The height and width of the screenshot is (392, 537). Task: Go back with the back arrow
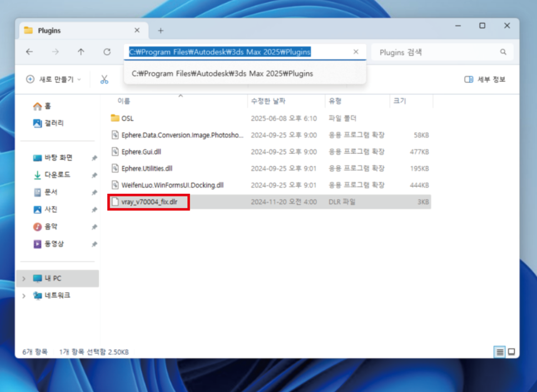point(29,52)
